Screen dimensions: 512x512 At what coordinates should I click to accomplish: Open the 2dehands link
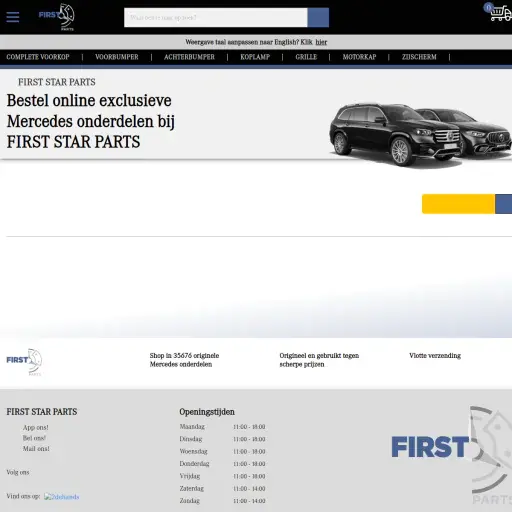[62, 497]
